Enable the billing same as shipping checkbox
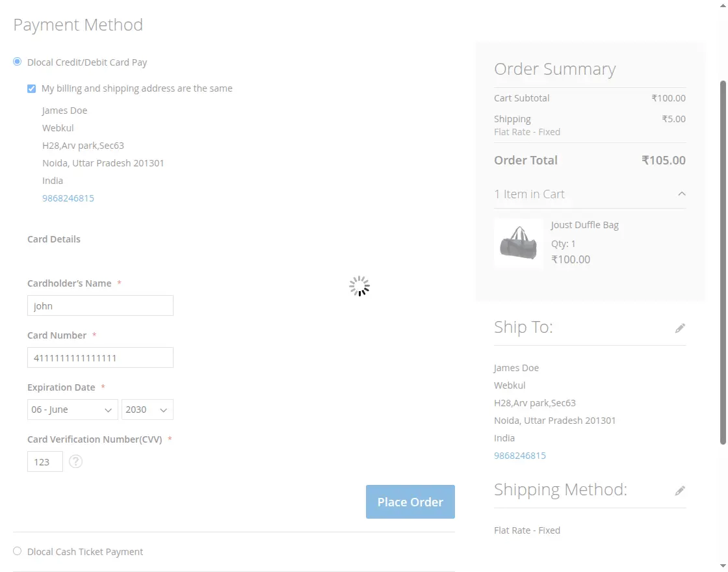The image size is (728, 572). (x=31, y=88)
